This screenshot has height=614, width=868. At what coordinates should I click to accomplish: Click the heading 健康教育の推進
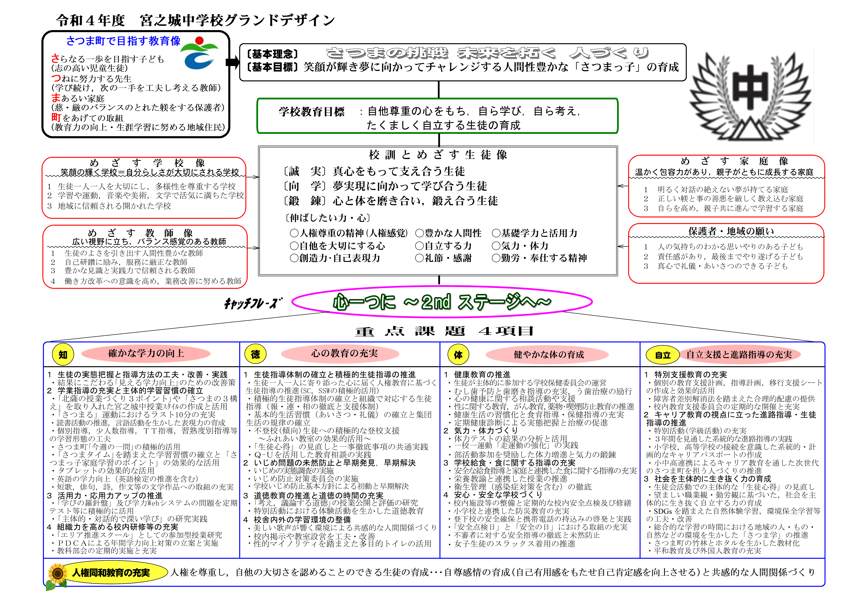coord(477,375)
